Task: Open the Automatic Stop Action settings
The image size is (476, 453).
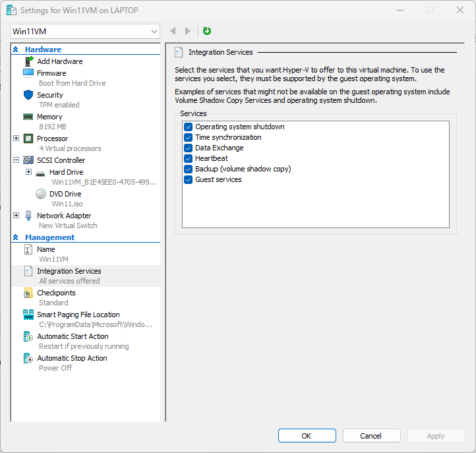Action: coord(72,358)
